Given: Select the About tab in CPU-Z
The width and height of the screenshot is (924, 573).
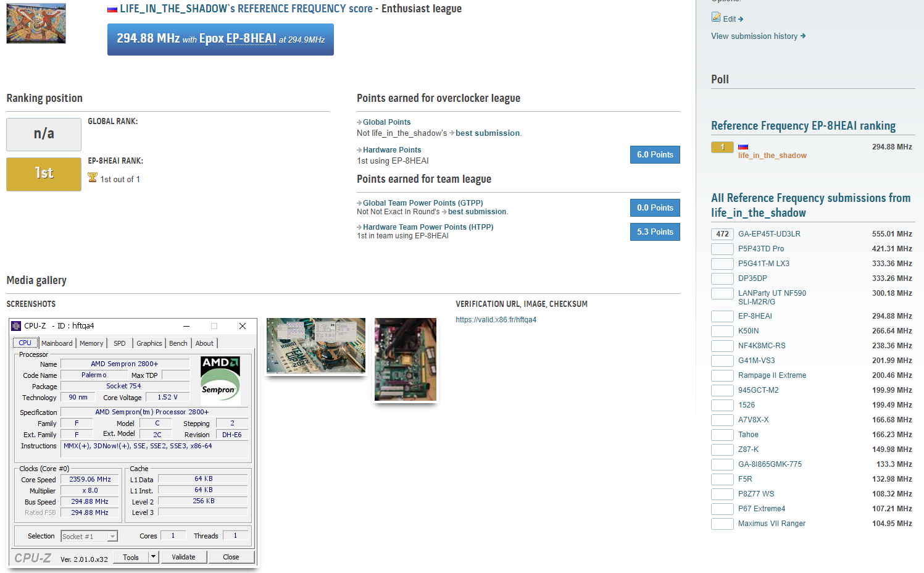Looking at the screenshot, I should [204, 343].
